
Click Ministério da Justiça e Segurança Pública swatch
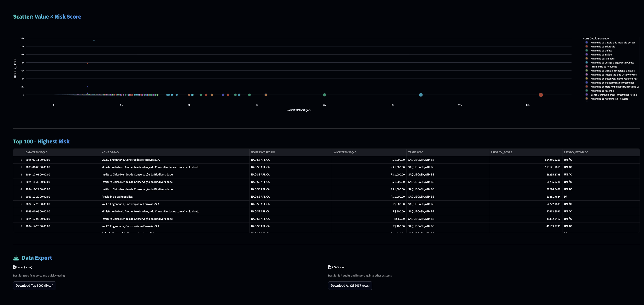586,63
